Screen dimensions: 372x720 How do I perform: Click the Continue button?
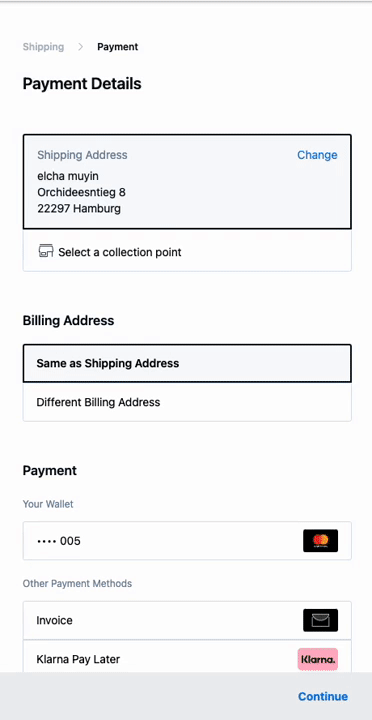click(323, 697)
